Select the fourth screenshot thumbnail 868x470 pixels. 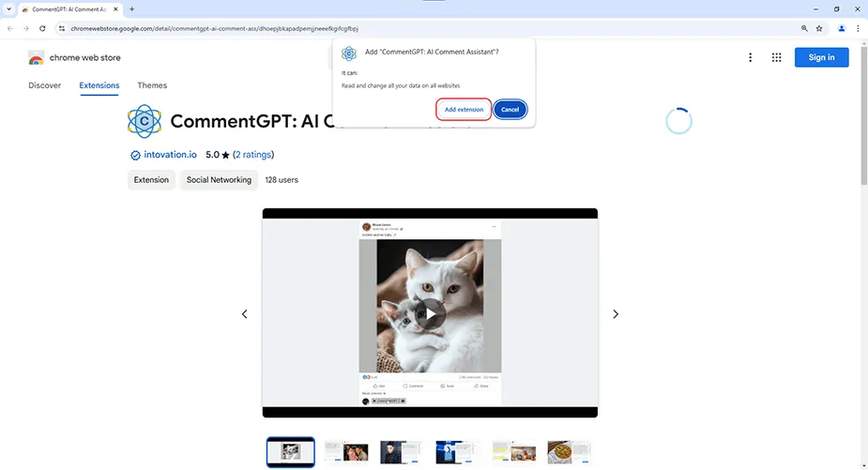pos(458,452)
